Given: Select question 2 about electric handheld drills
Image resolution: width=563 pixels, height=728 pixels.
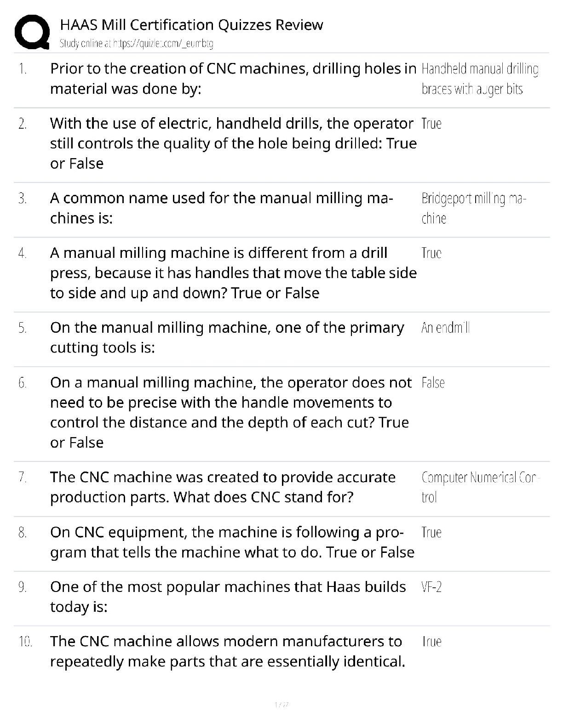Looking at the screenshot, I should [233, 143].
